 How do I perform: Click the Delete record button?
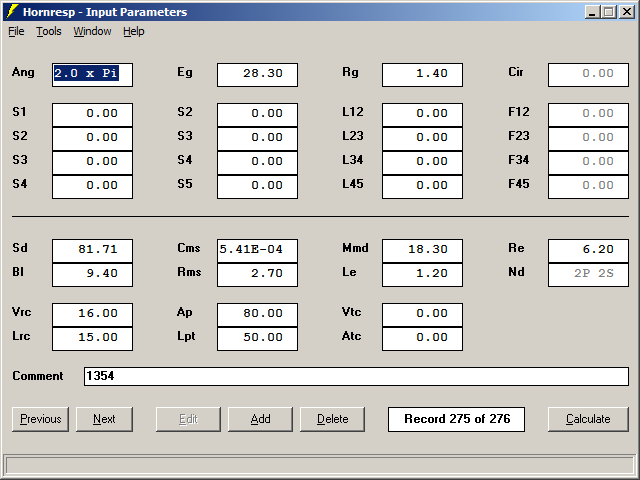point(332,419)
